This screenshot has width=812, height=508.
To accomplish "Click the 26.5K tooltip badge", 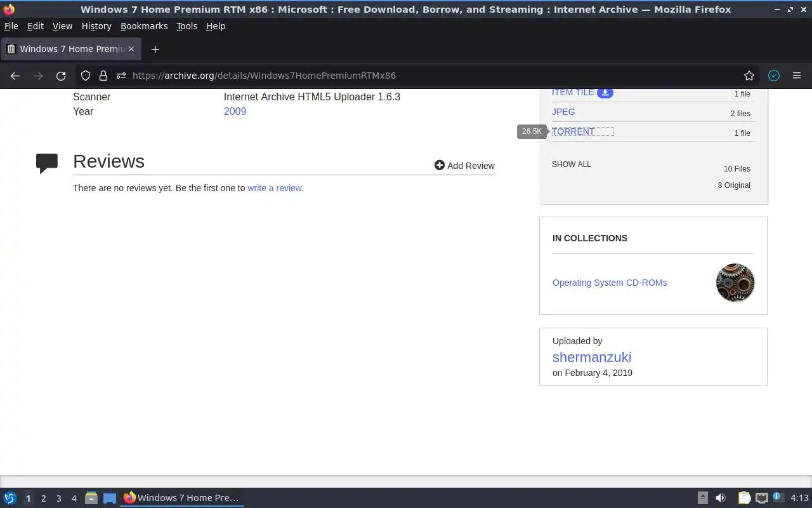I will click(x=532, y=131).
